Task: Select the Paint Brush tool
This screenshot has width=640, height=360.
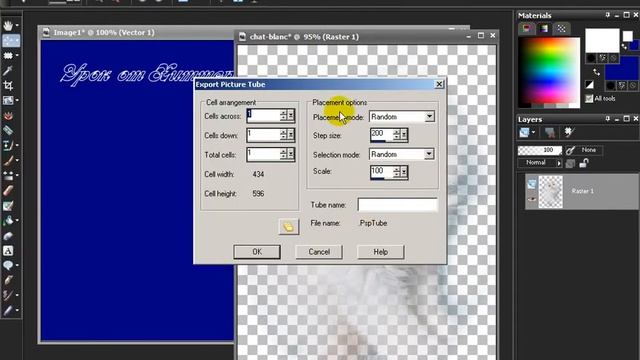Action: [8, 160]
